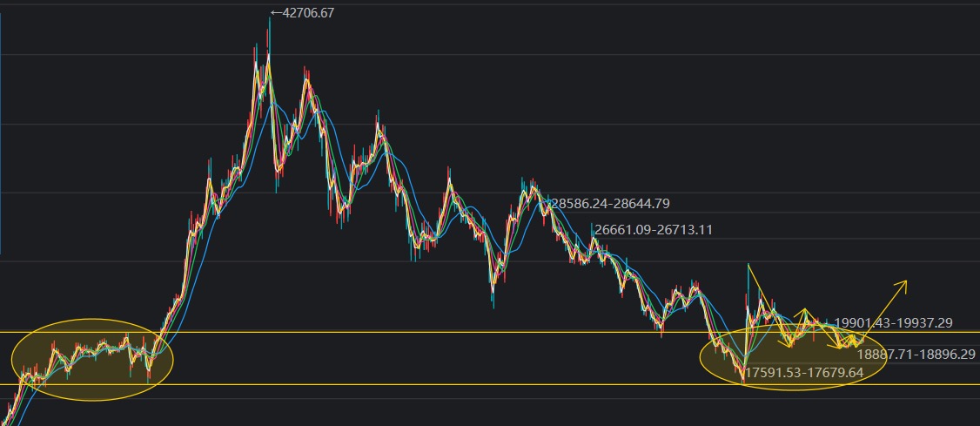This screenshot has height=426, width=980.
Task: Select the 26661.09-26713.11 price label
Action: (654, 230)
